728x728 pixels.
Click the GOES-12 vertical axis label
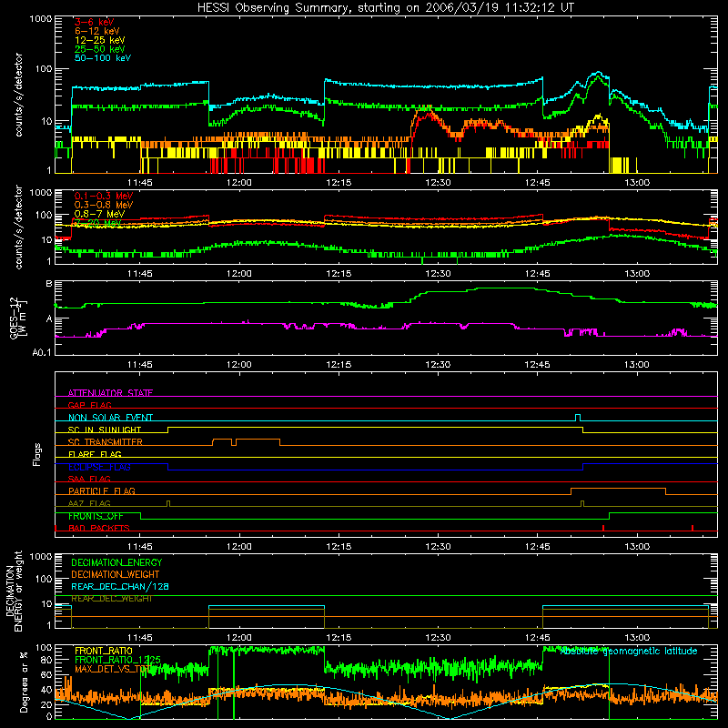(17, 318)
